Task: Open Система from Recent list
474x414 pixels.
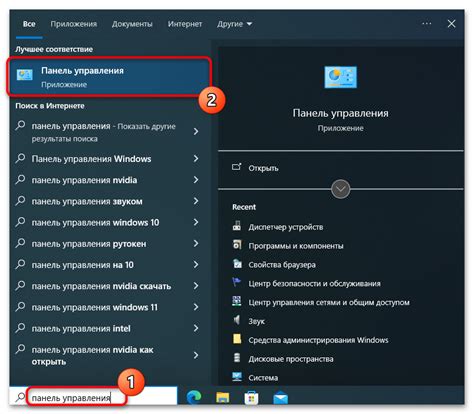Action: (x=263, y=378)
